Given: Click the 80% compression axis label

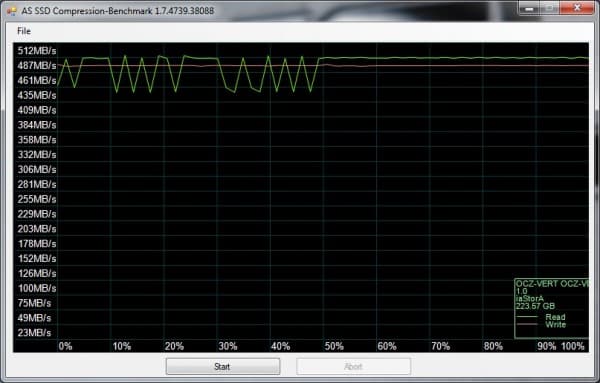Looking at the screenshot, I should [493, 346].
